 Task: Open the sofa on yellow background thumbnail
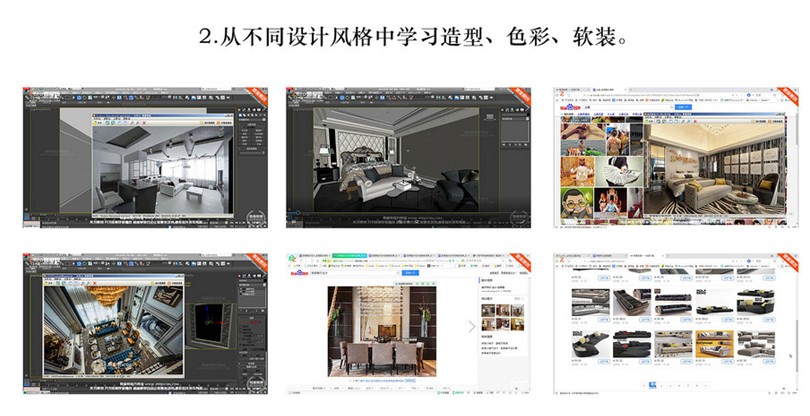(x=714, y=344)
